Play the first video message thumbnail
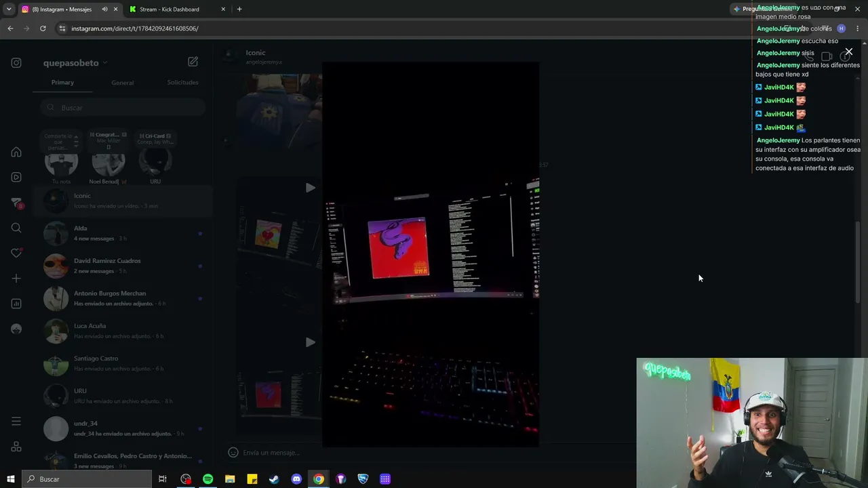Screen dimensions: 868x488 coord(310,188)
